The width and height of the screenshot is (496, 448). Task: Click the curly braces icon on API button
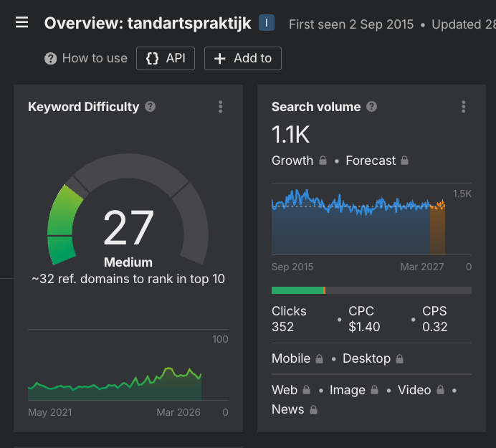point(152,59)
